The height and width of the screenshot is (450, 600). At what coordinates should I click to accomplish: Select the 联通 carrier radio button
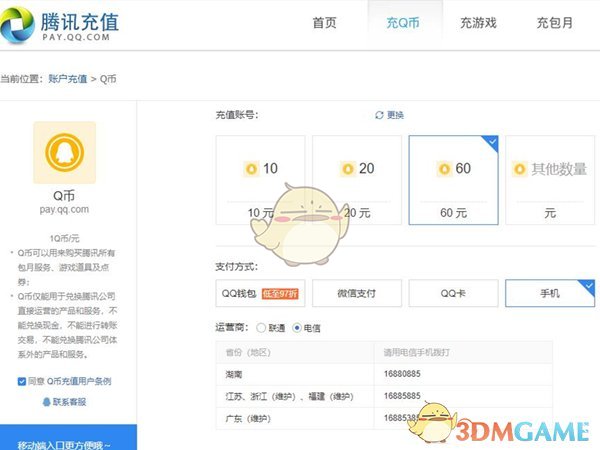(x=261, y=328)
